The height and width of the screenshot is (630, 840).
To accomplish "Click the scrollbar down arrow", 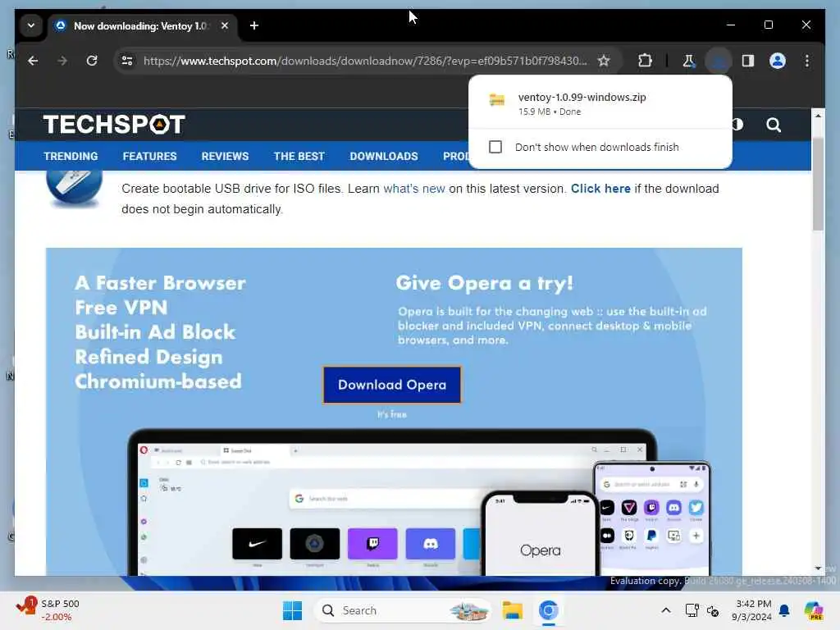I will 818,568.
